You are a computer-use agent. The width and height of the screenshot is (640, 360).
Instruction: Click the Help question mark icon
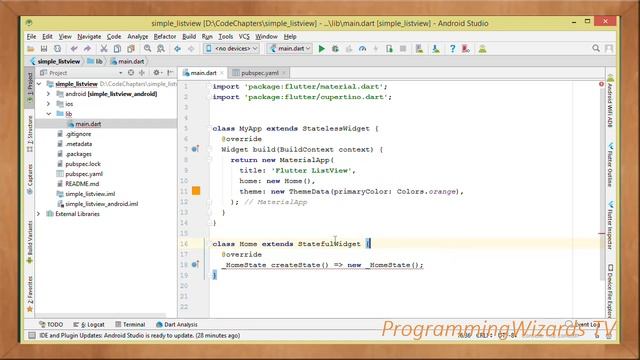point(452,49)
